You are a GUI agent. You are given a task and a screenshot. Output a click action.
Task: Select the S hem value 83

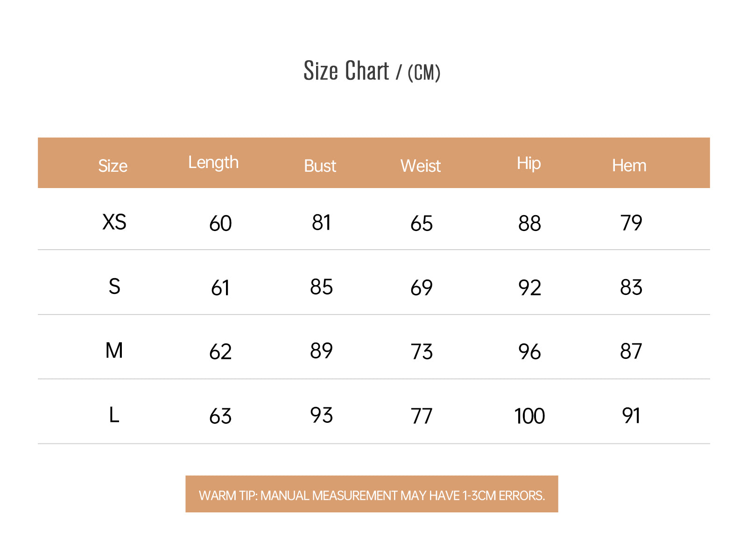(631, 287)
